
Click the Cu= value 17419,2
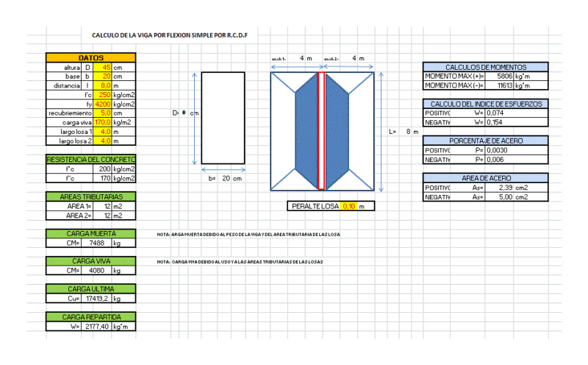click(96, 299)
